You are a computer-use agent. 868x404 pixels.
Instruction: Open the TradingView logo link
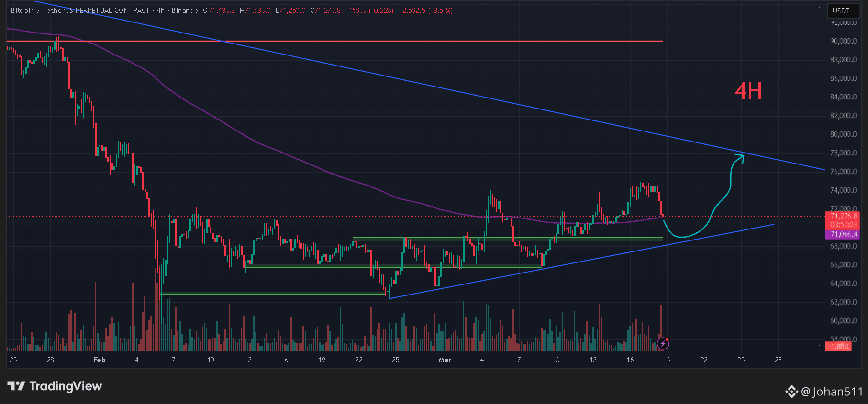tap(55, 386)
